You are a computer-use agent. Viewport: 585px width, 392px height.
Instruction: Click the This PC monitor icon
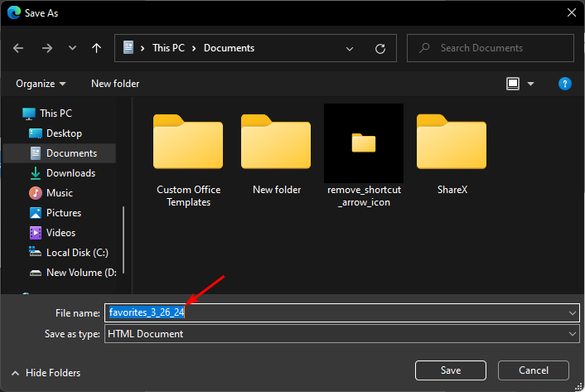pos(29,114)
